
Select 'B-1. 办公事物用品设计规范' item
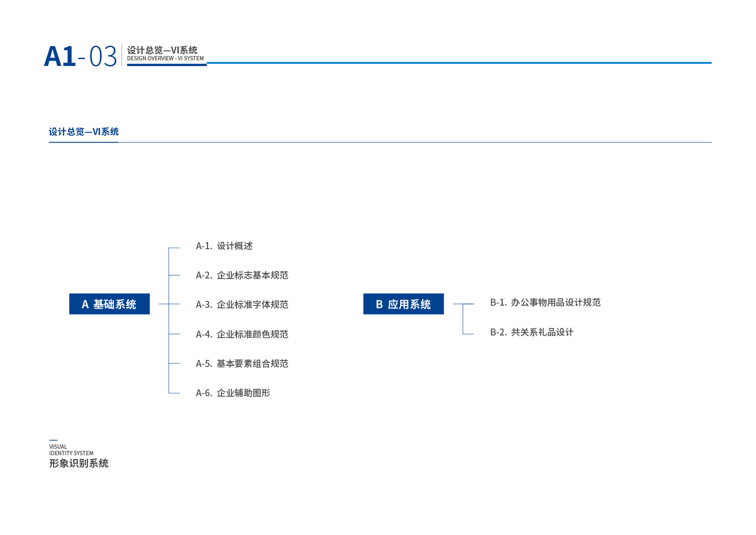(545, 302)
